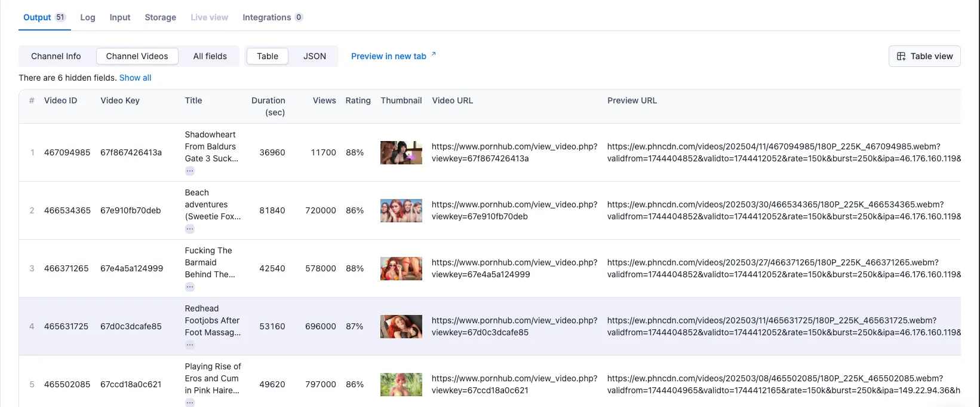Expand the title ellipsis in row 467094985
Viewport: 980px width, 407px height.
pos(189,171)
